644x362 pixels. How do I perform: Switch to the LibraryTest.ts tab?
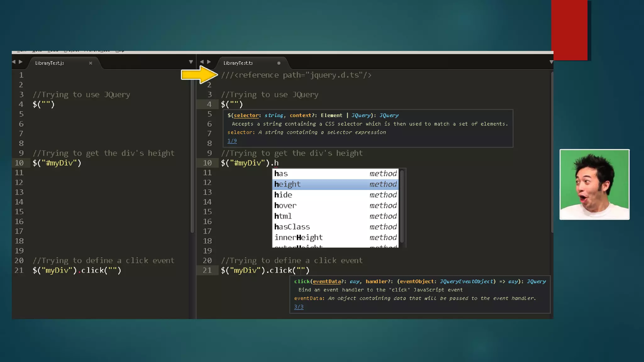pyautogui.click(x=238, y=63)
